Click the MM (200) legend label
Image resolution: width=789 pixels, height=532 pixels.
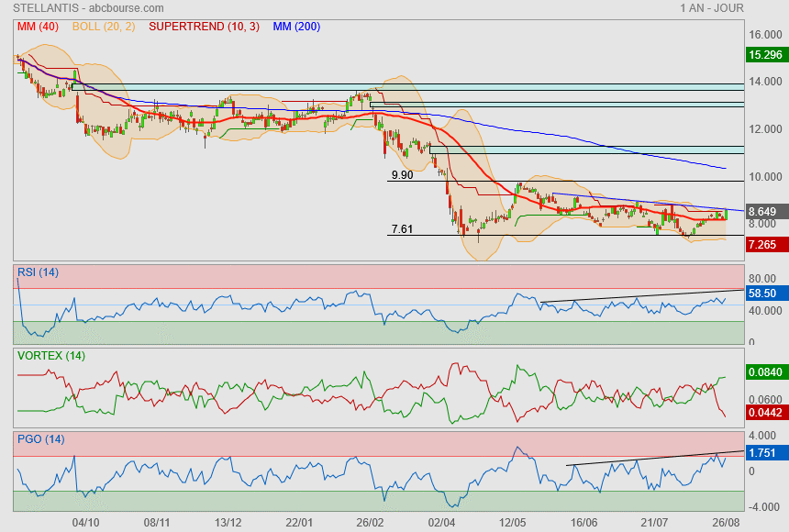click(x=294, y=27)
